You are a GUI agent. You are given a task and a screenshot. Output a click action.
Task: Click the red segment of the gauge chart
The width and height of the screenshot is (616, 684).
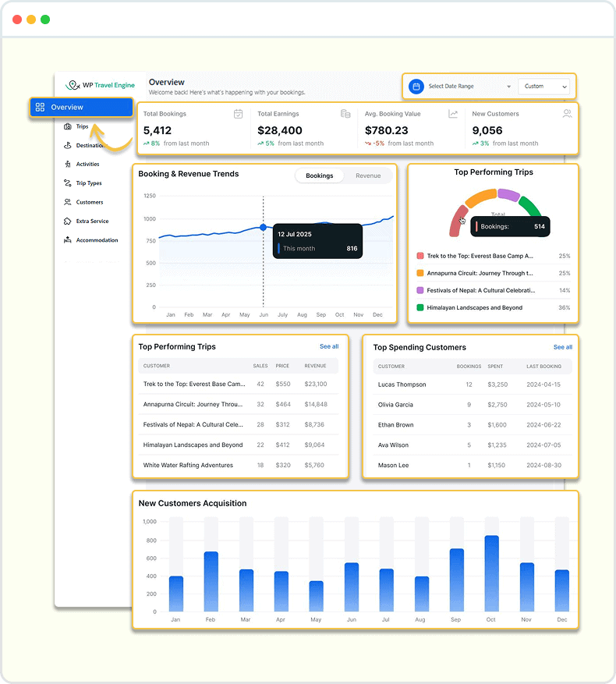(x=458, y=222)
